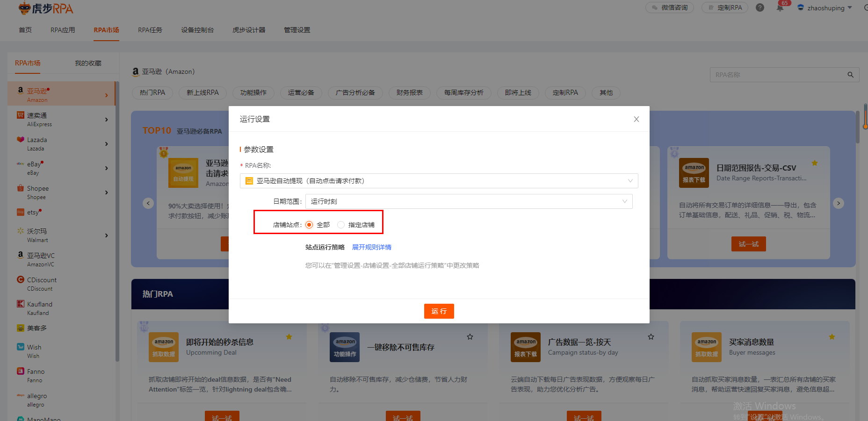This screenshot has width=868, height=421.
Task: Click the Lazada heart icon in sidebar
Action: click(x=21, y=139)
